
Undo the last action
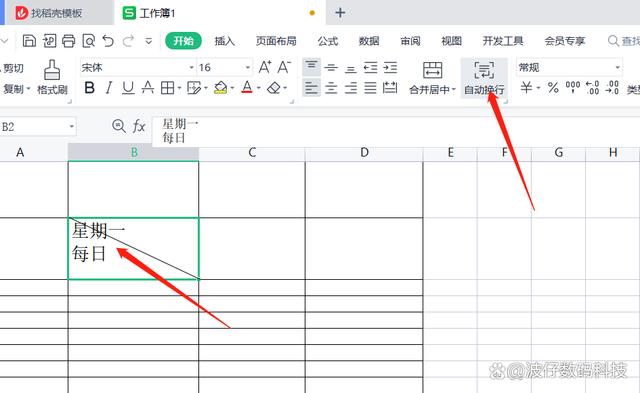108,41
